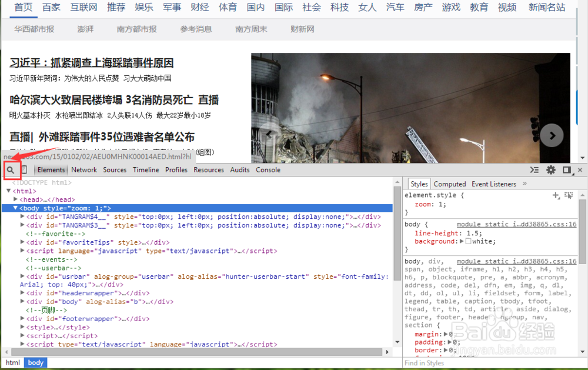Expand the usrbar div node
Screen dimensions: 588x370
point(22,276)
